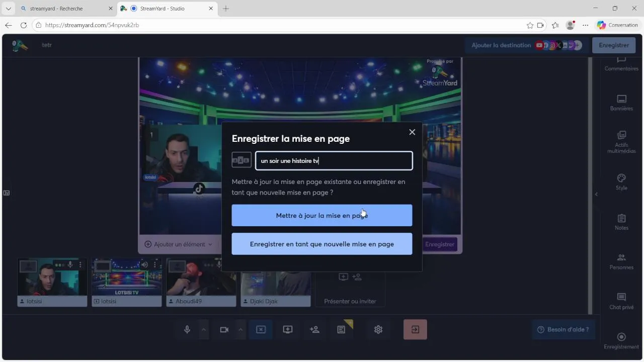Screen dimensions: 644x362
Task: Click the X (Twitter) destination icon
Action: point(558,45)
